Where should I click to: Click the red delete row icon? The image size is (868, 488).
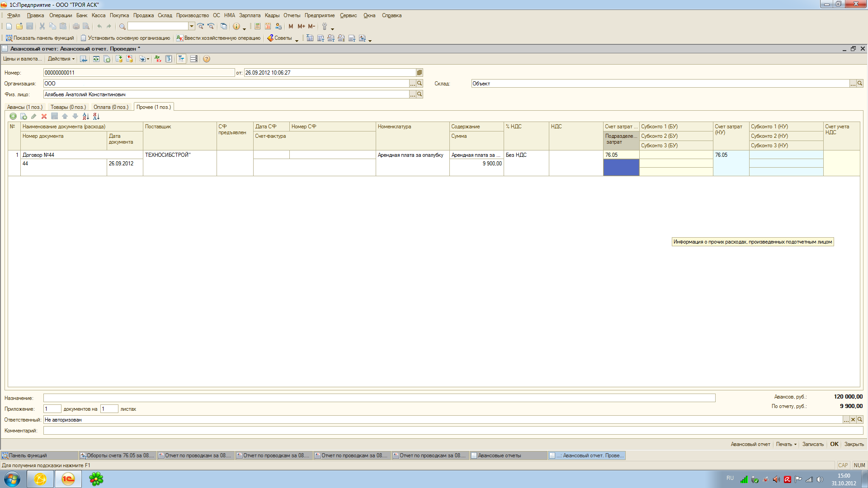(44, 117)
